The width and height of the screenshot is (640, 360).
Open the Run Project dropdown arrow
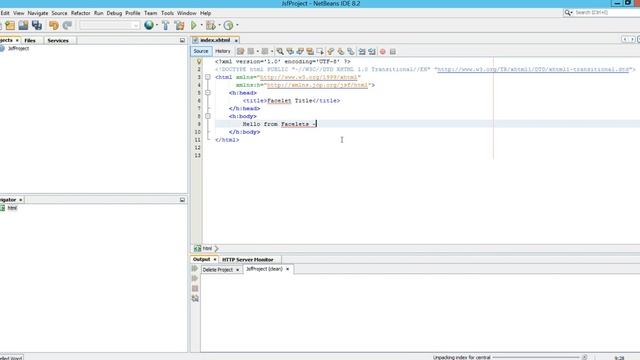[x=201, y=25]
